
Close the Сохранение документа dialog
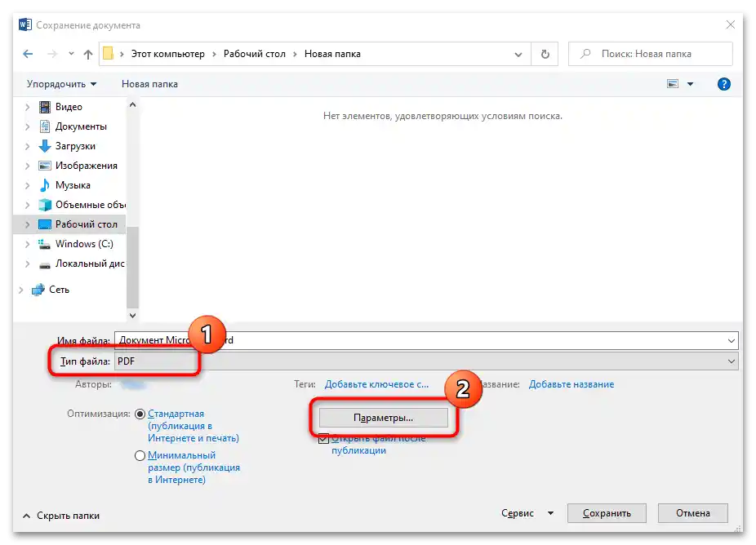pyautogui.click(x=731, y=24)
